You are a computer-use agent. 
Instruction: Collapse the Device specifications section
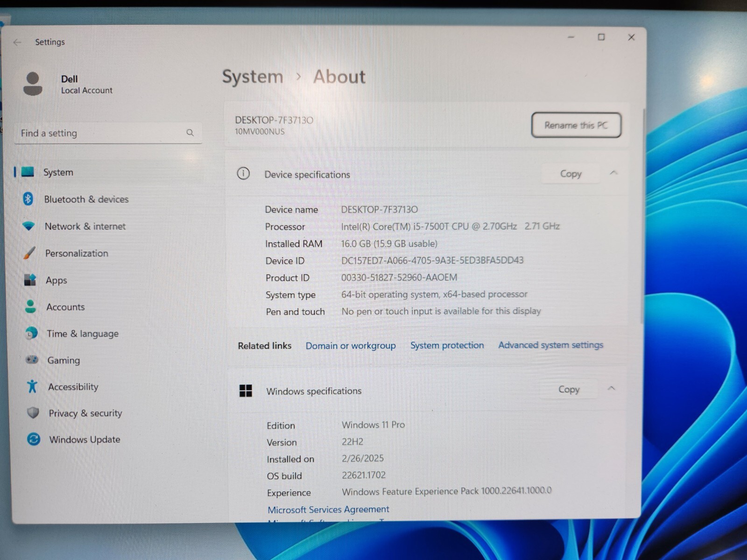point(613,173)
